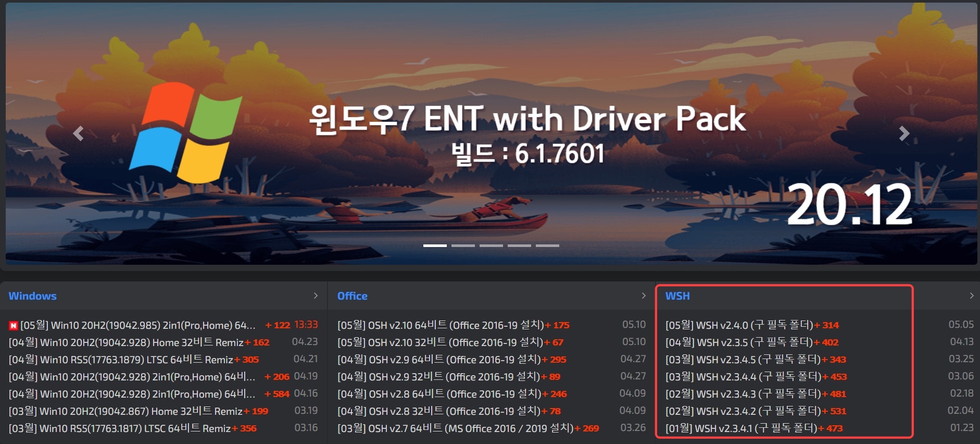The height and width of the screenshot is (444, 980).
Task: Click the +162 comment count
Action: (x=257, y=342)
